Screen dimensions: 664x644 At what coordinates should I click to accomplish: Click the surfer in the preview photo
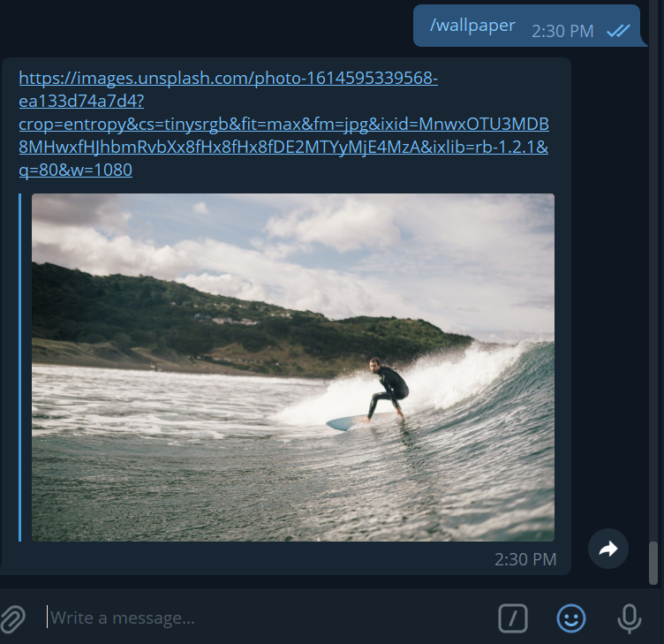coord(388,390)
